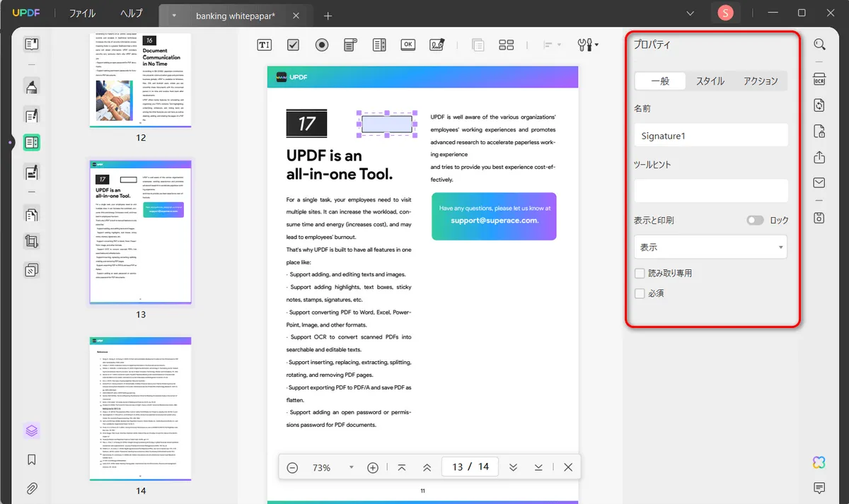Viewport: 849px width, 504px height.
Task: Open the attachments paperclip panel
Action: 31,488
